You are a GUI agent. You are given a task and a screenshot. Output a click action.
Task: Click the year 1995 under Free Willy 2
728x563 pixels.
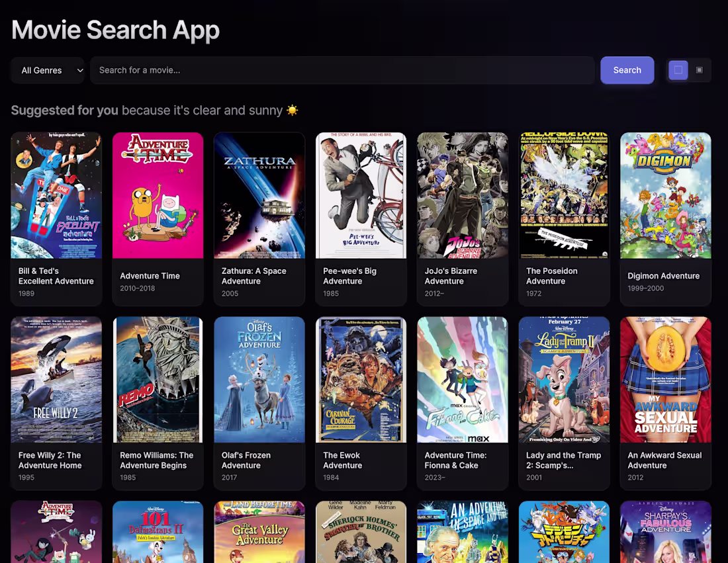click(26, 478)
